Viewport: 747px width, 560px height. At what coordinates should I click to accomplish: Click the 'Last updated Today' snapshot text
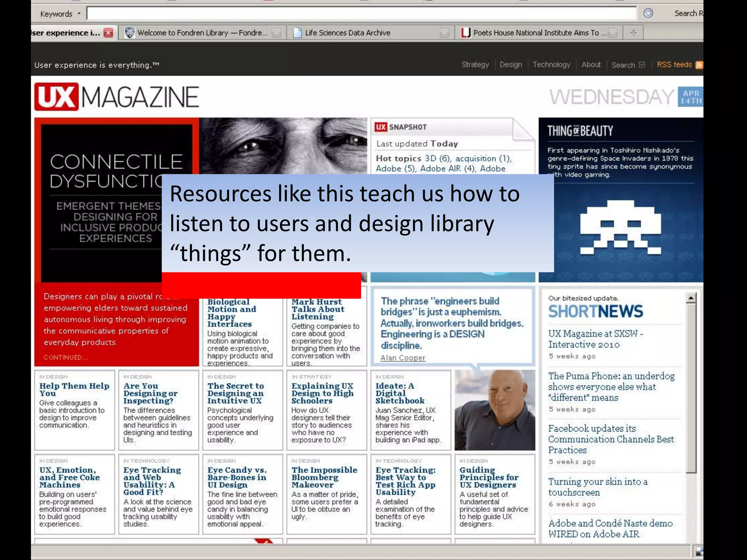click(x=417, y=144)
